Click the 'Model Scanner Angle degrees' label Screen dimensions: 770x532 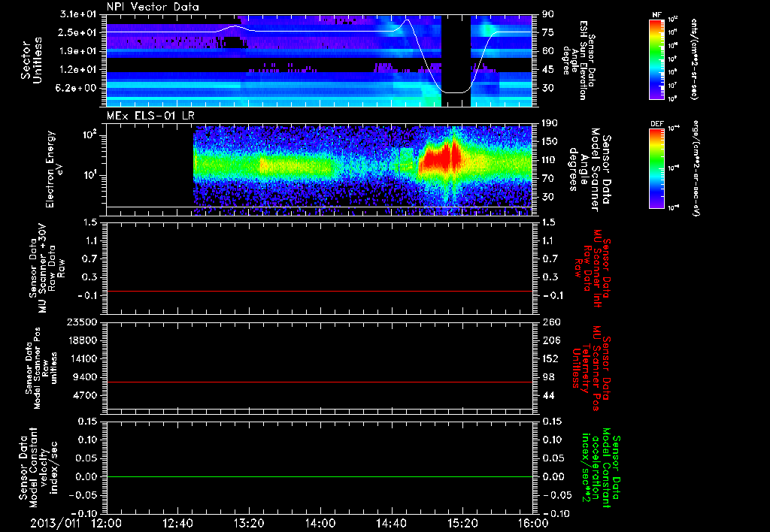[592, 170]
